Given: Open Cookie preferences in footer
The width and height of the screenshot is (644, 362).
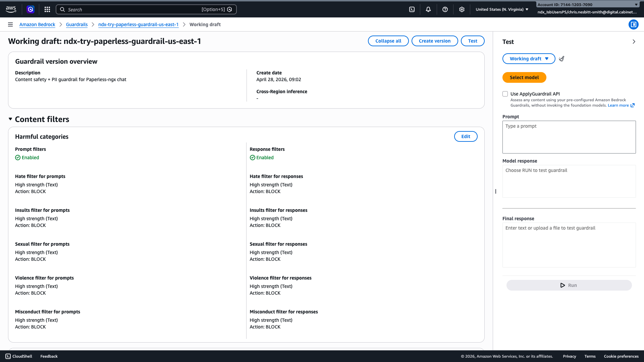Looking at the screenshot, I should [621, 356].
